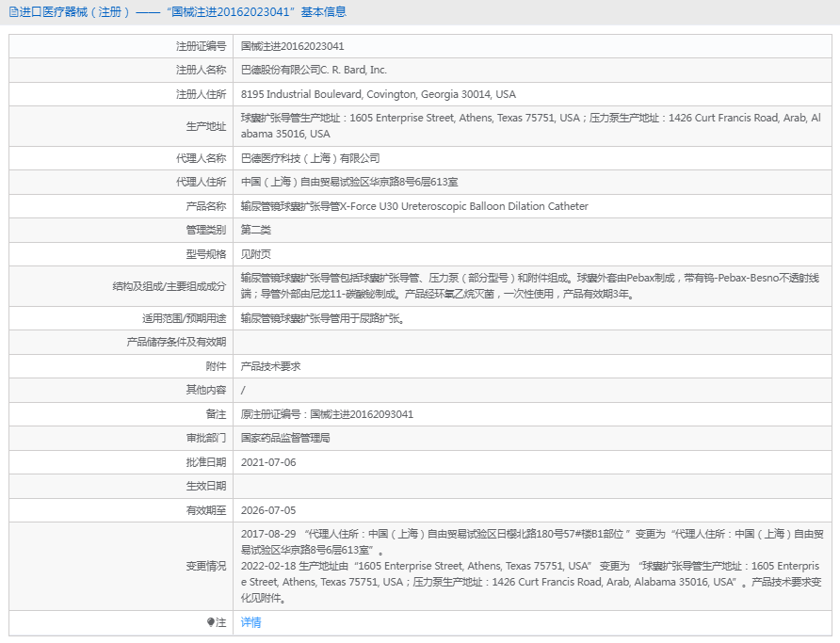This screenshot has width=840, height=643.
Task: Click the 注册证编号 label cell
Action: 201,46
